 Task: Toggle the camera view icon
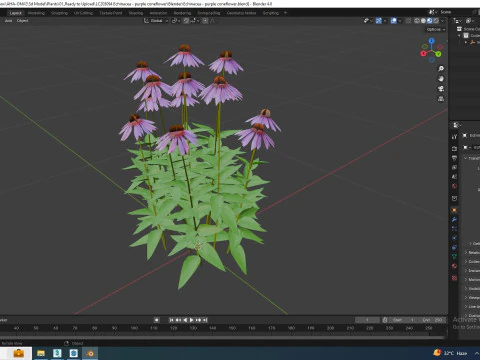tap(441, 89)
